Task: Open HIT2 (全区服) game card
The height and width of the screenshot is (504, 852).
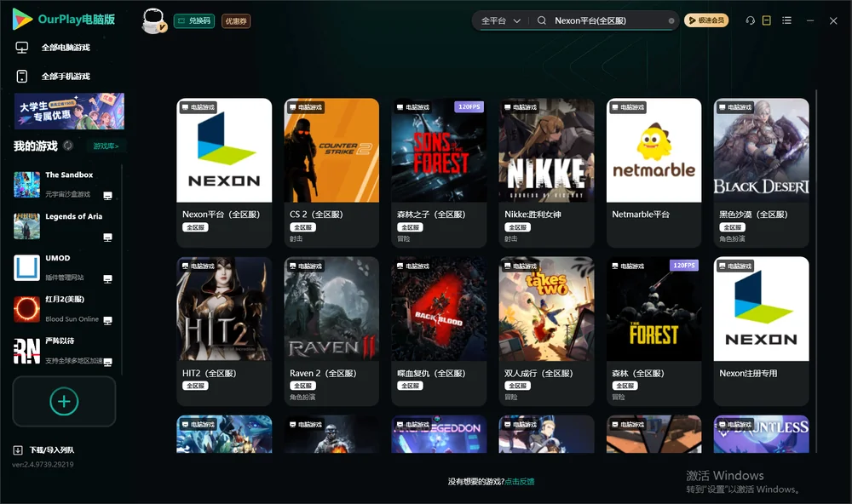Action: (224, 331)
